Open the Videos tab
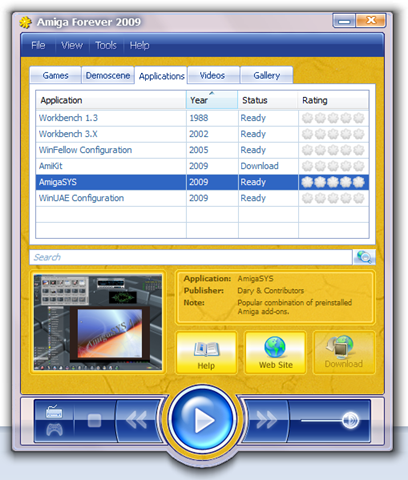The width and height of the screenshot is (408, 480). pos(212,75)
